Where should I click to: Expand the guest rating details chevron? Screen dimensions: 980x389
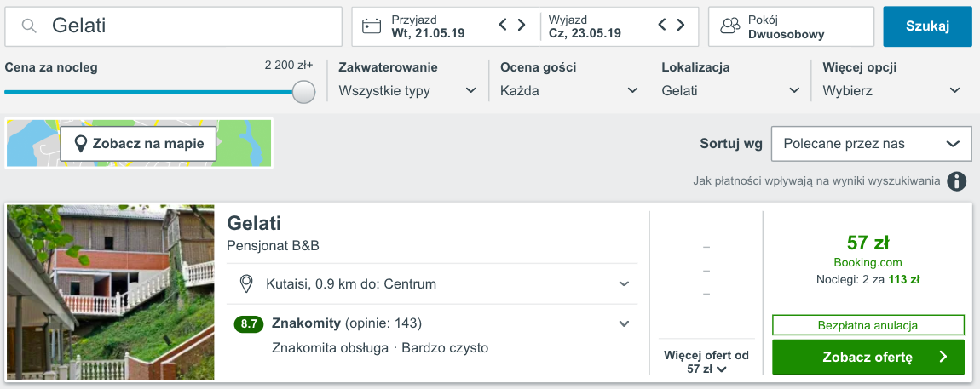click(624, 323)
